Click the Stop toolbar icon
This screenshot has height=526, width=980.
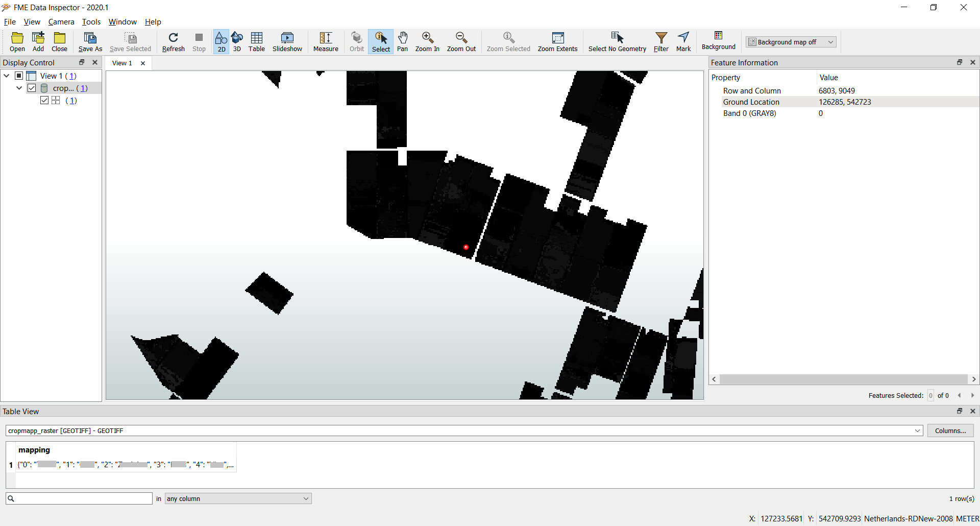pos(199,42)
